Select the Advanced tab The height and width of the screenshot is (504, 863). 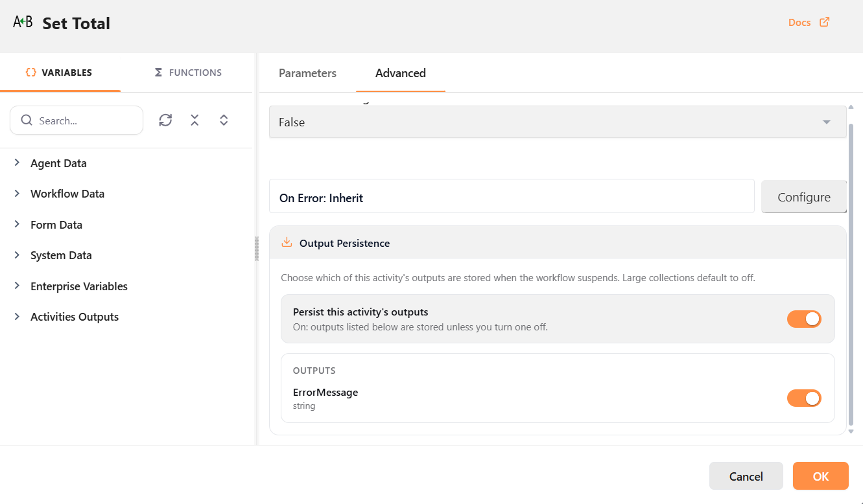(x=401, y=73)
